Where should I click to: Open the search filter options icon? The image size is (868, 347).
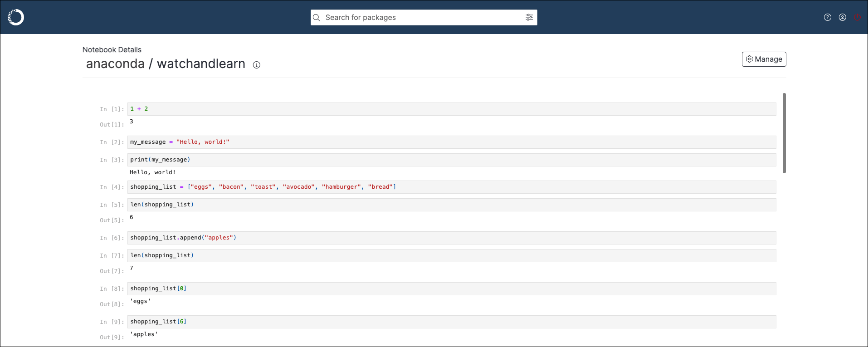pos(529,17)
